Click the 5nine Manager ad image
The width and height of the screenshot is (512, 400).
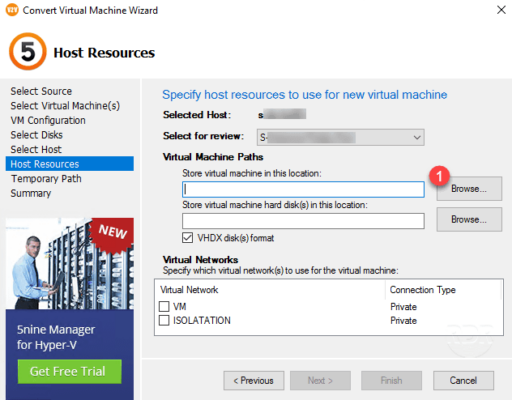[70, 263]
